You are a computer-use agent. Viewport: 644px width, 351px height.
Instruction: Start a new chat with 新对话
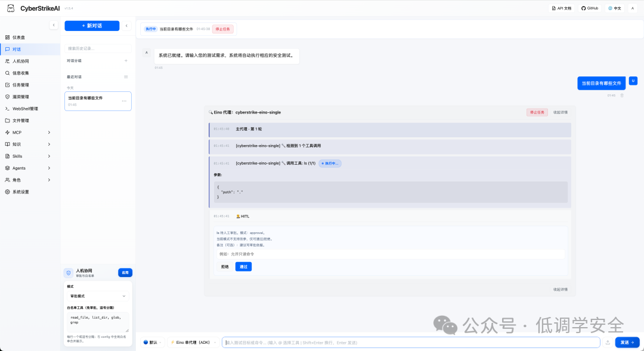click(92, 26)
